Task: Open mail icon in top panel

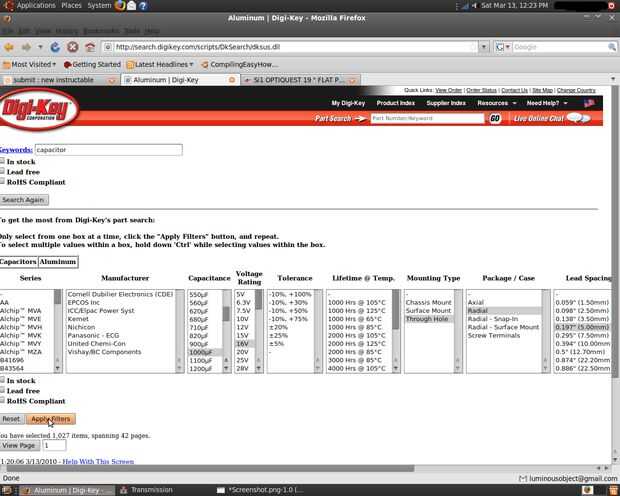Action: tap(132, 6)
